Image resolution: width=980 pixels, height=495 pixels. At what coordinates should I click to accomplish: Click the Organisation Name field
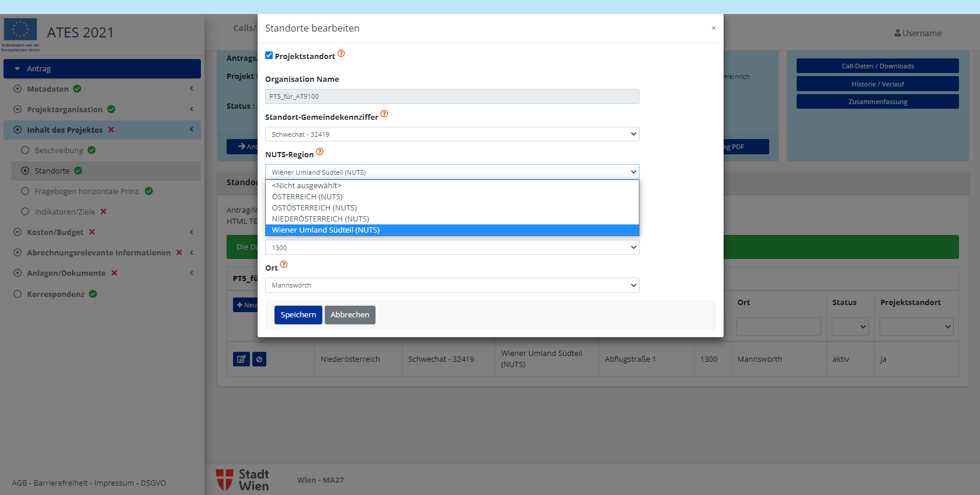coord(451,96)
